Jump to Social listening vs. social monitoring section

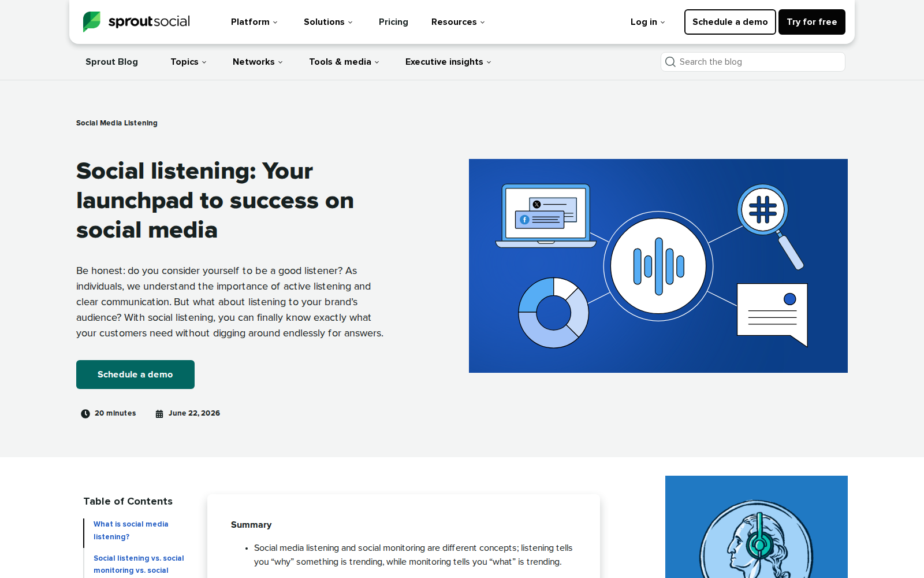click(139, 564)
